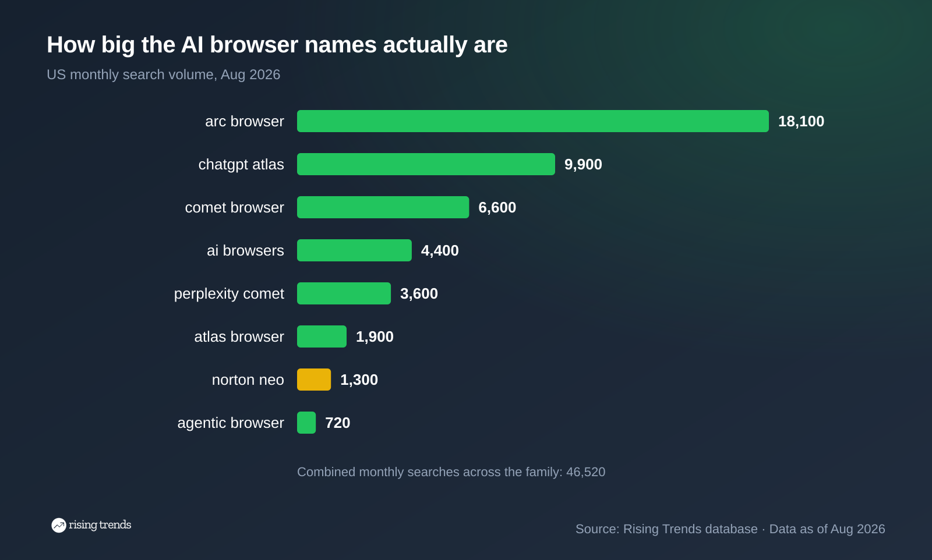932x560 pixels.
Task: Click the value 6,600
Action: 497,207
